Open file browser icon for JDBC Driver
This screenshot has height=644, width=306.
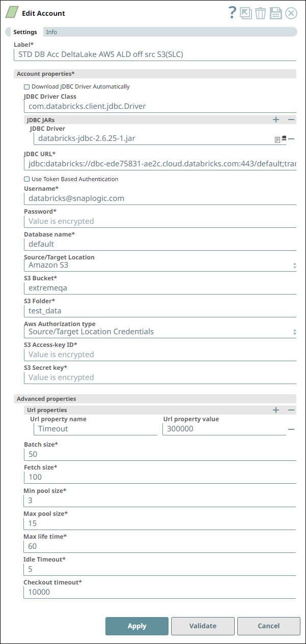(x=277, y=139)
